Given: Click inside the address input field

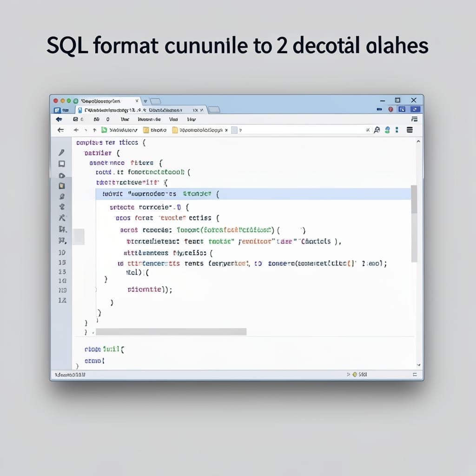Looking at the screenshot, I should [302, 130].
